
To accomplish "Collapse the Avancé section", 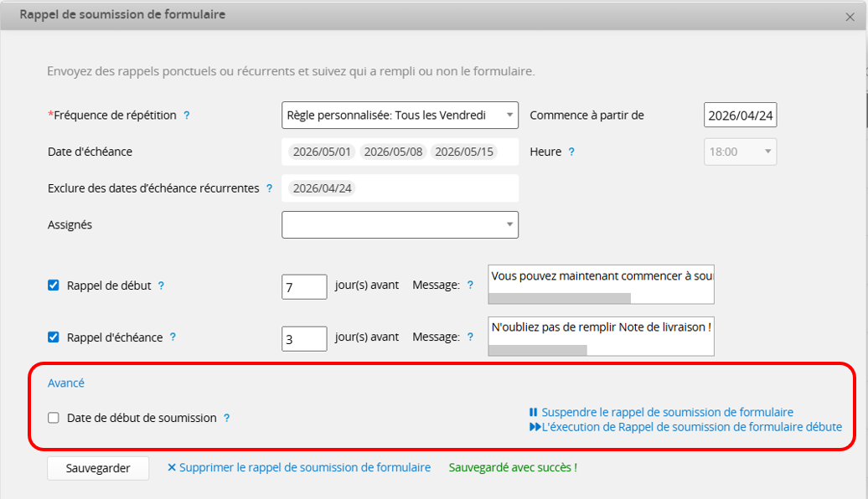I will [66, 383].
